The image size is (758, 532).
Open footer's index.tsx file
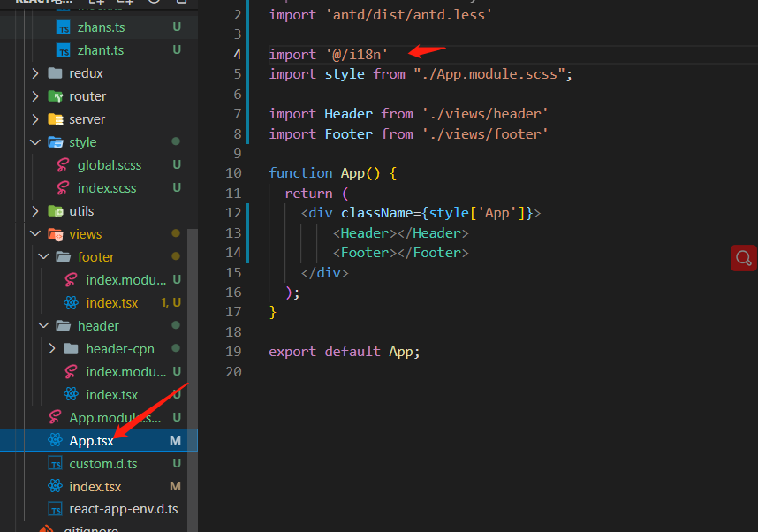[112, 303]
